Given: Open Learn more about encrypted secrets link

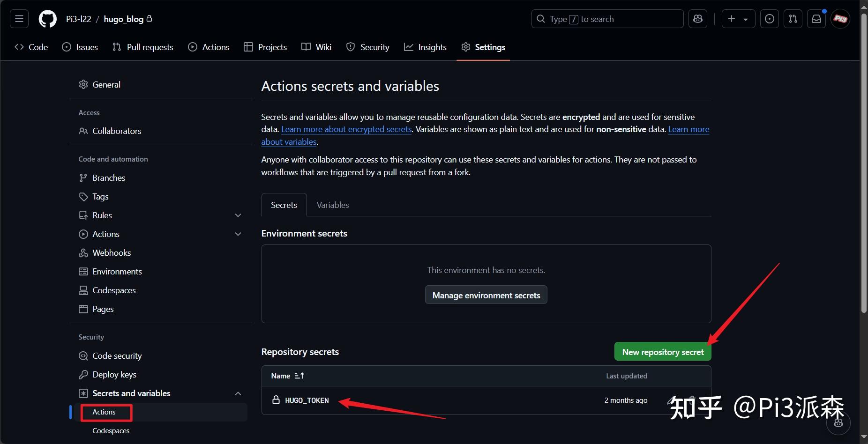Looking at the screenshot, I should (346, 129).
